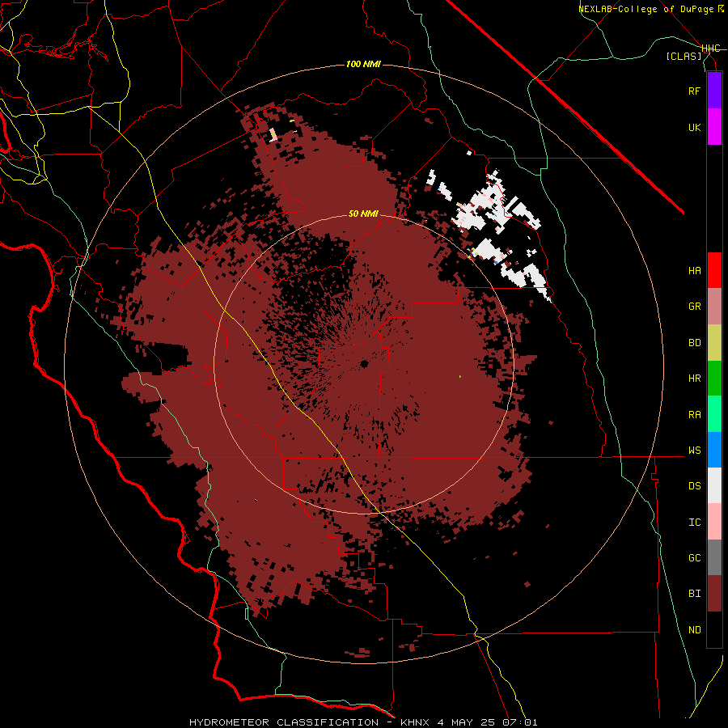The height and width of the screenshot is (728, 728).
Task: Click the 'NEXLAB-College of DuPage' credit text
Action: (647, 9)
